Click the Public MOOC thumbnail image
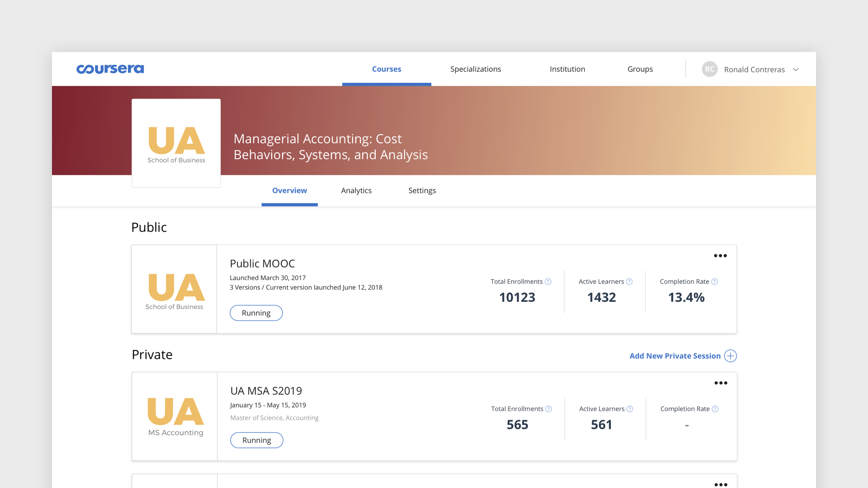 174,289
